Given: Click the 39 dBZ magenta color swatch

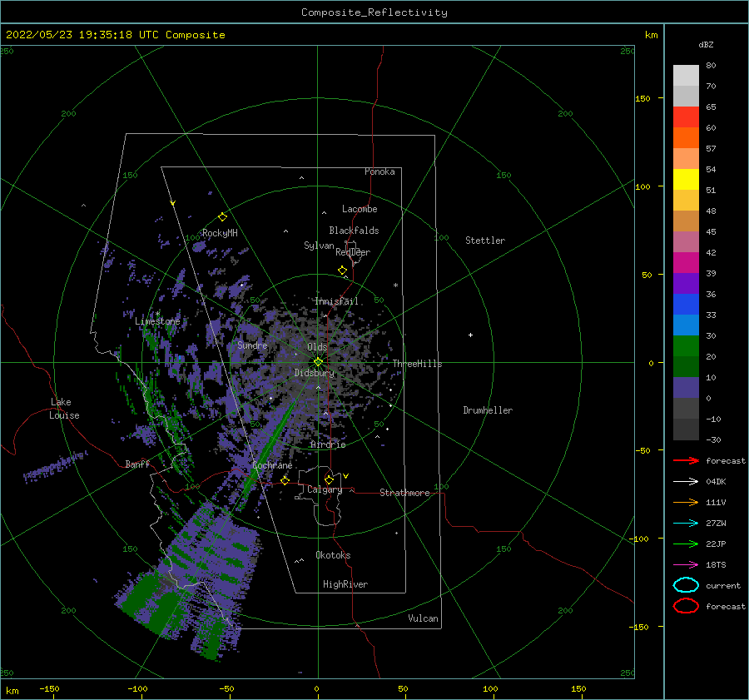Looking at the screenshot, I should pyautogui.click(x=686, y=263).
